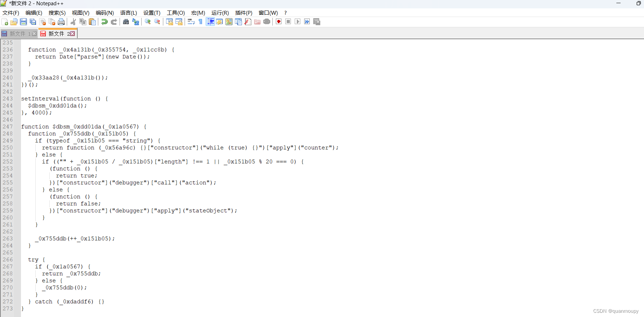Close the 新文件 1 tab

click(34, 34)
